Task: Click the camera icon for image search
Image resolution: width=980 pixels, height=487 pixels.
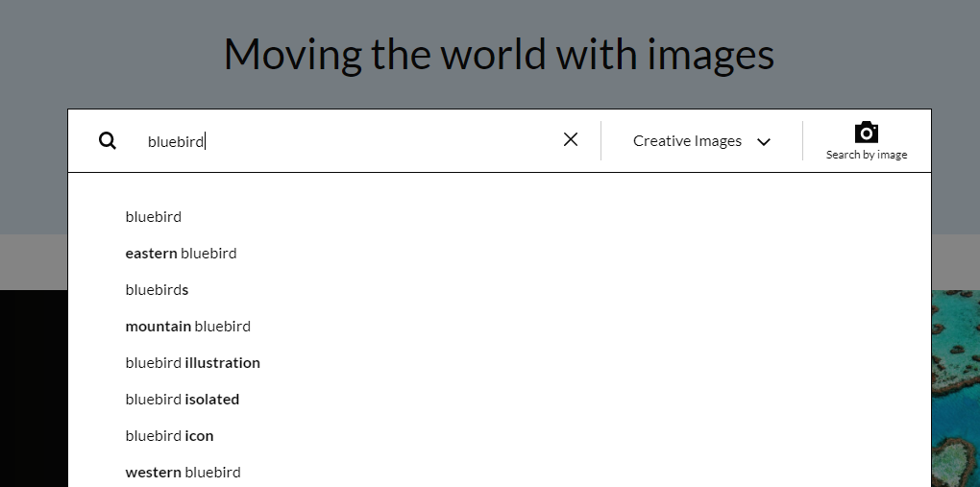Action: pyautogui.click(x=867, y=133)
